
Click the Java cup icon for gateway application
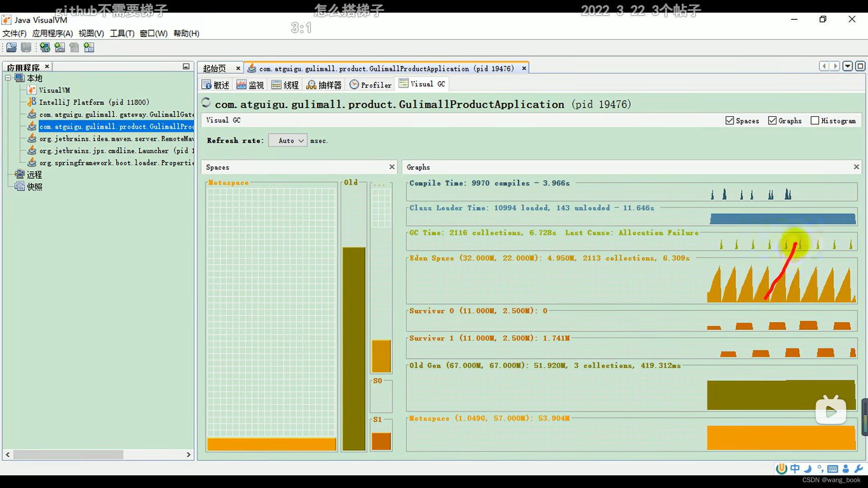pos(32,114)
